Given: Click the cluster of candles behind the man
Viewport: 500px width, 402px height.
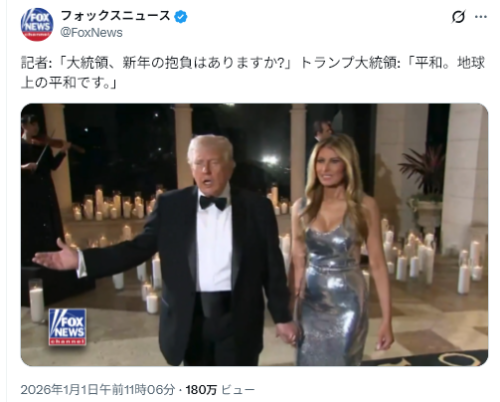Looking at the screenshot, I should point(113,203).
